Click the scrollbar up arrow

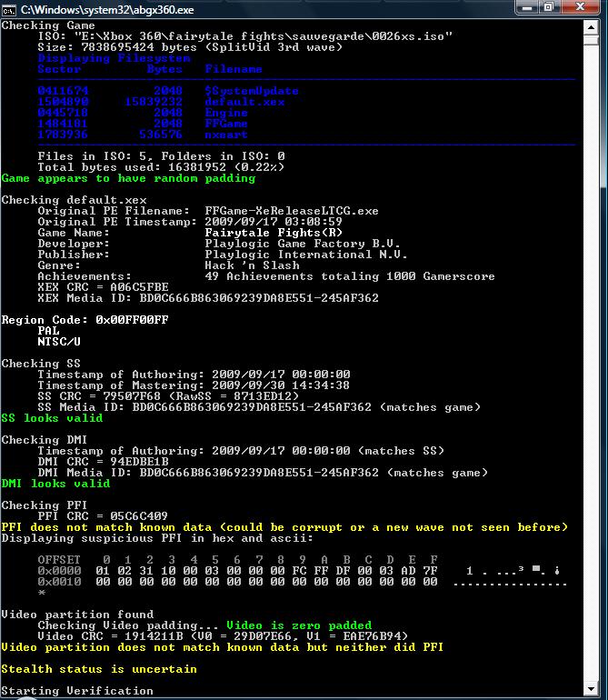point(591,27)
